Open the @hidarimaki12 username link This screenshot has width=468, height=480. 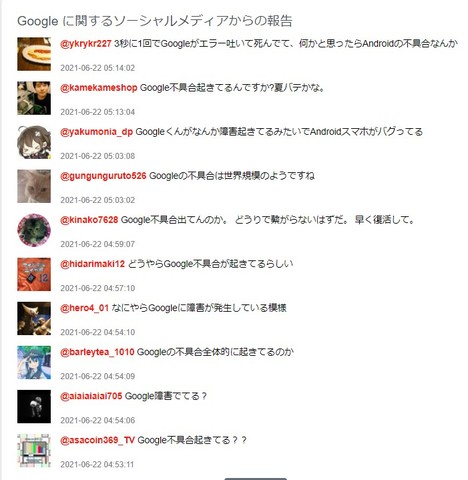pyautogui.click(x=92, y=264)
